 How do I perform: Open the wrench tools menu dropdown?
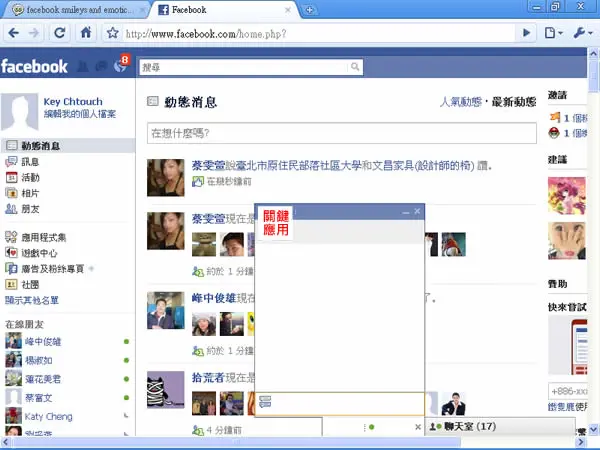click(583, 33)
